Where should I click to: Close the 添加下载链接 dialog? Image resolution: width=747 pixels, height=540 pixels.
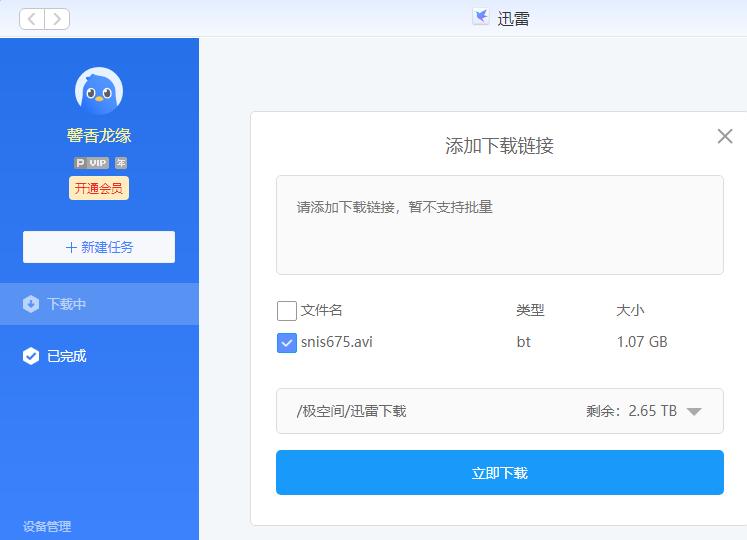(x=725, y=136)
